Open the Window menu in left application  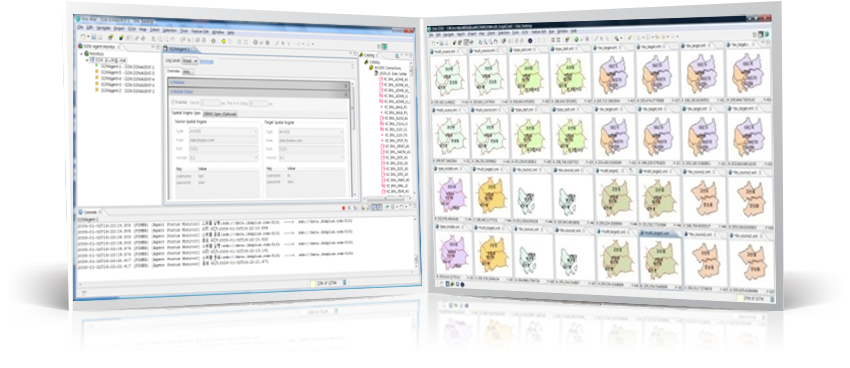tap(218, 31)
